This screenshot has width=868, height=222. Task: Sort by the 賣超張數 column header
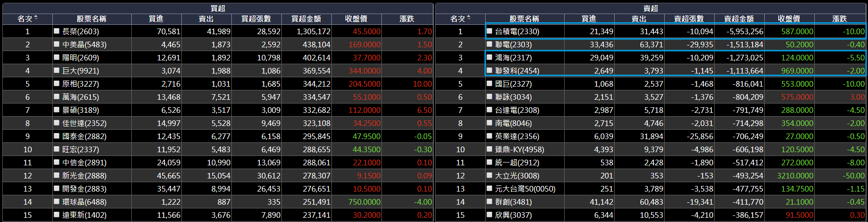pyautogui.click(x=689, y=19)
